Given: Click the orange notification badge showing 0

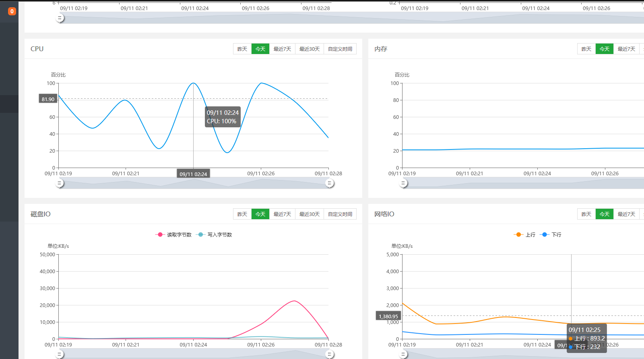Looking at the screenshot, I should tap(12, 11).
